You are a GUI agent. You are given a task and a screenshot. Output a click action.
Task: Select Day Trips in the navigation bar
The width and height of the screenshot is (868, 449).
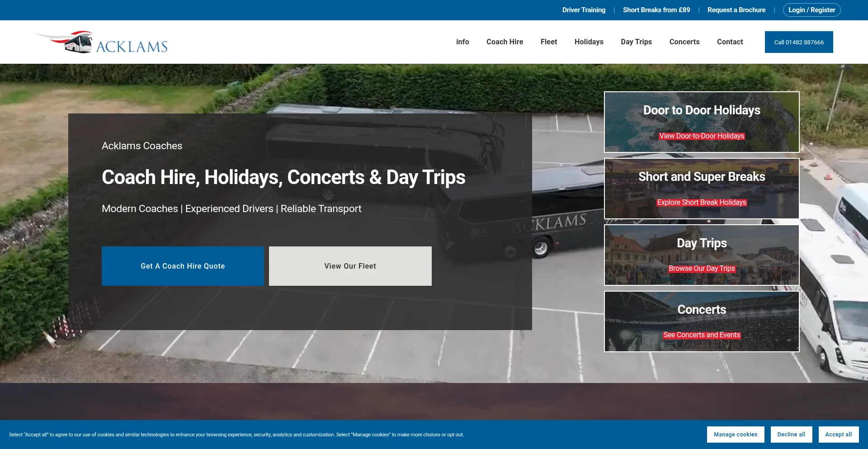(x=636, y=42)
